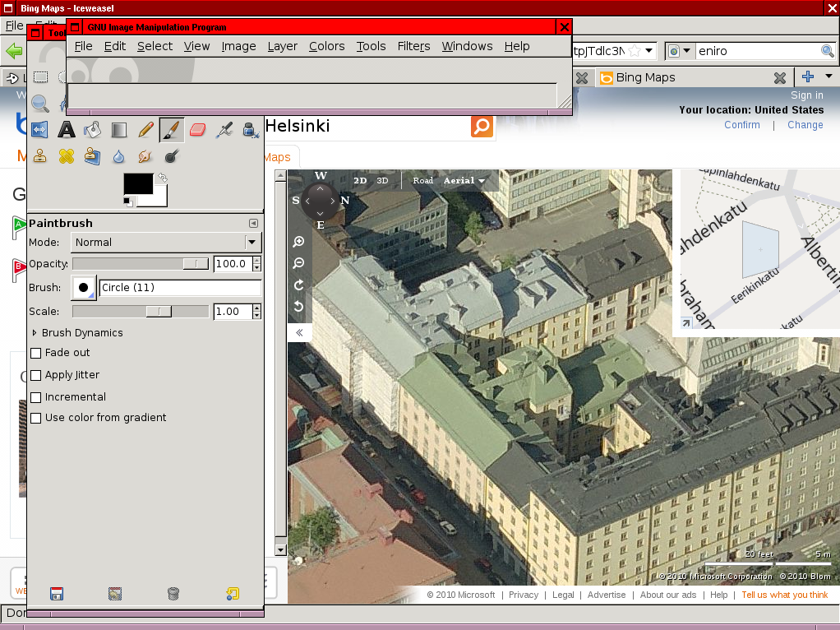840x630 pixels.
Task: Select the Paintbrush tool
Action: pyautogui.click(x=172, y=130)
